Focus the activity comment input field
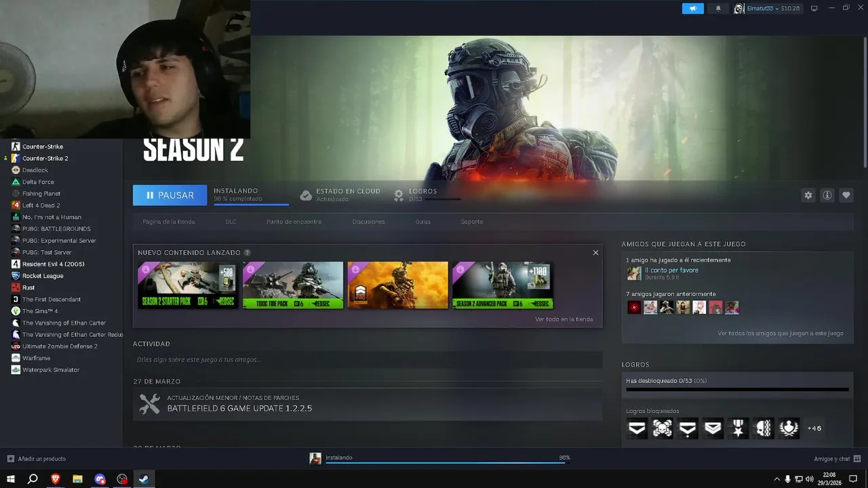The width and height of the screenshot is (868, 488). click(368, 360)
